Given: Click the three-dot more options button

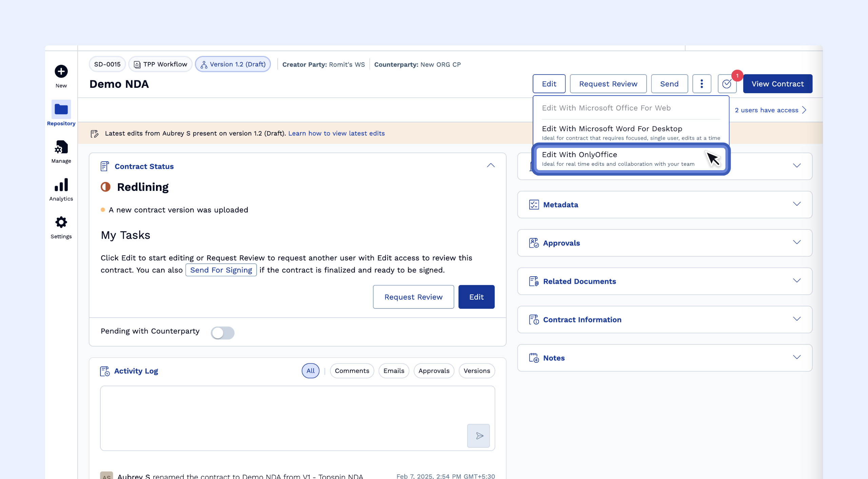Looking at the screenshot, I should [x=702, y=84].
